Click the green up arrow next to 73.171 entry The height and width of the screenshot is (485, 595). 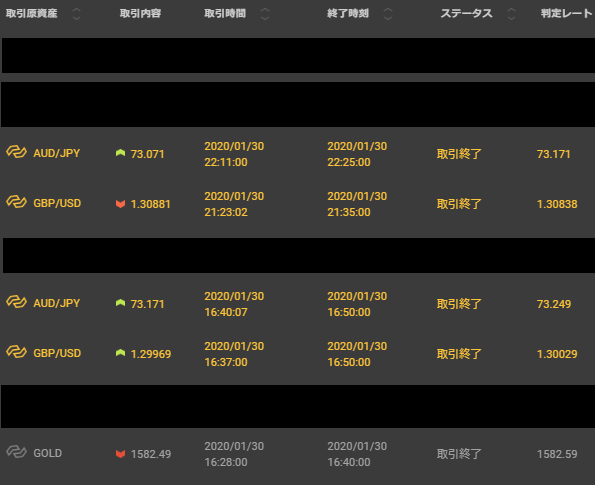coord(120,303)
